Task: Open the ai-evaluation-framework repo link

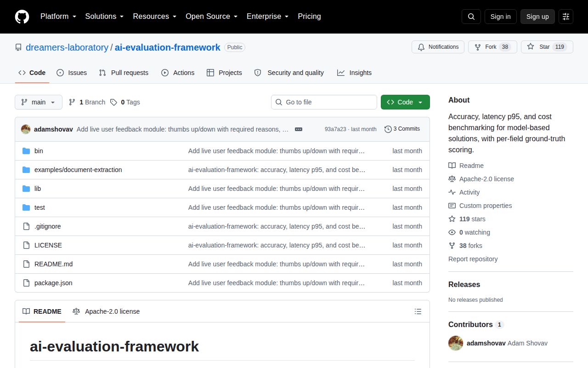Action: click(x=167, y=47)
